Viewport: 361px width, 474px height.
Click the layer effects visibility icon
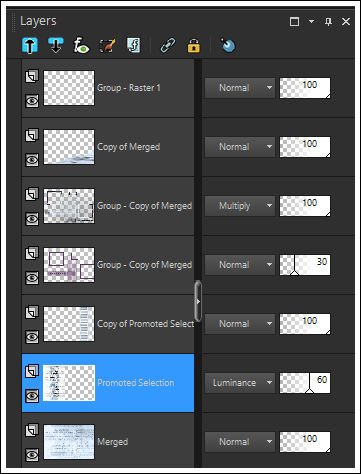click(x=81, y=45)
